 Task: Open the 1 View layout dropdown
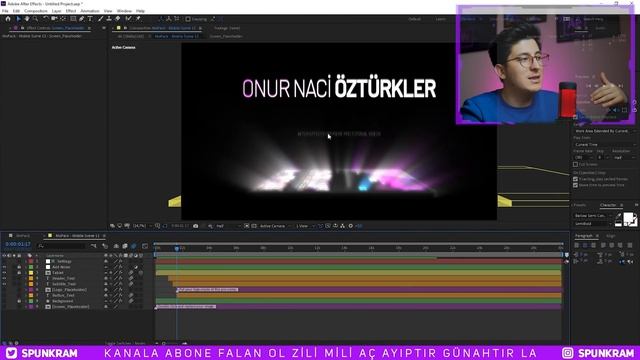point(305,226)
